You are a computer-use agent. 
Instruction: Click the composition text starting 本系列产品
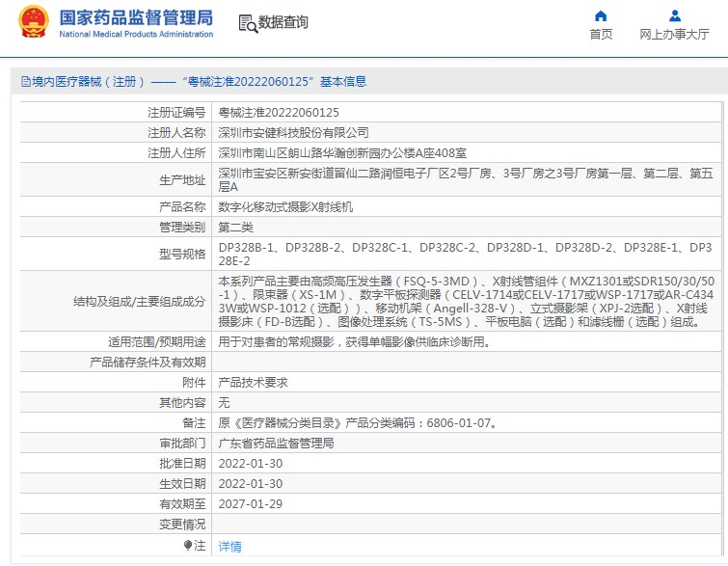point(466,302)
